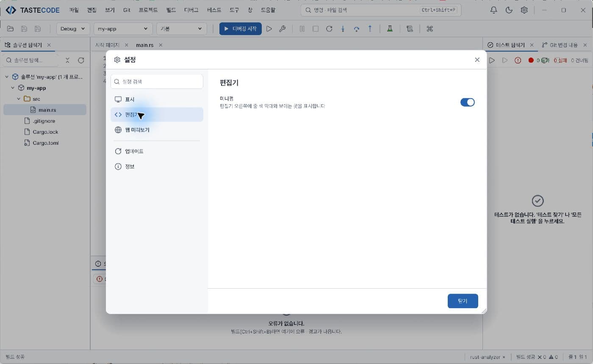Image resolution: width=593 pixels, height=364 pixels.
Task: Click the step out up-arrow icon
Action: coord(370,29)
